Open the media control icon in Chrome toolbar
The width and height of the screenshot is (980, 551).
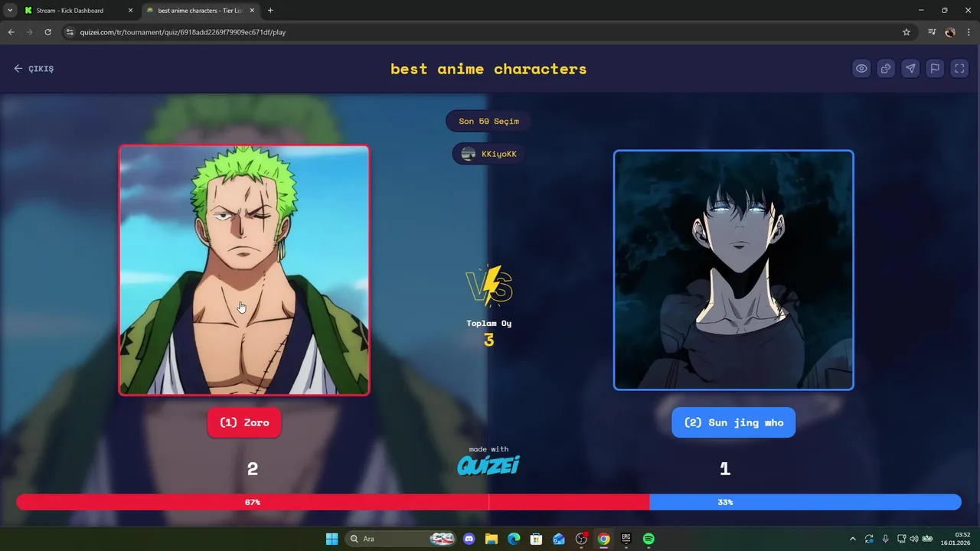[x=932, y=32]
